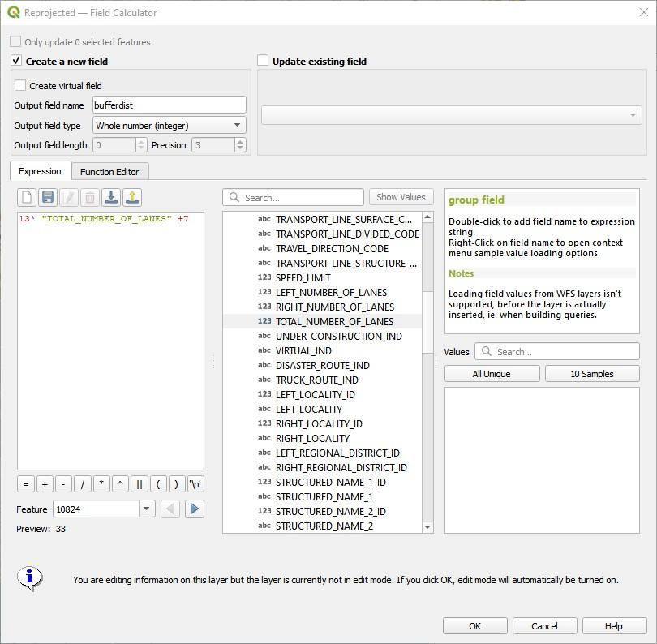Click the Precision stepper arrows
This screenshot has width=657, height=644.
(x=240, y=145)
